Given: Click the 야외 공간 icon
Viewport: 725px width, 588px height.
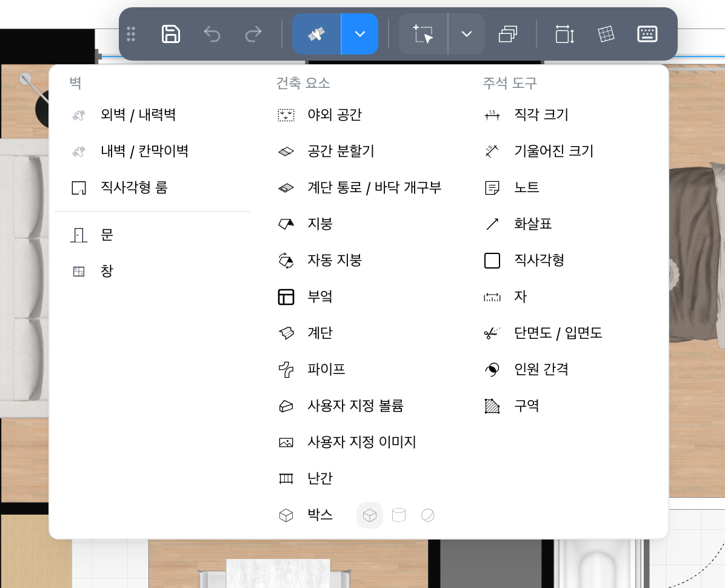Looking at the screenshot, I should coord(286,115).
